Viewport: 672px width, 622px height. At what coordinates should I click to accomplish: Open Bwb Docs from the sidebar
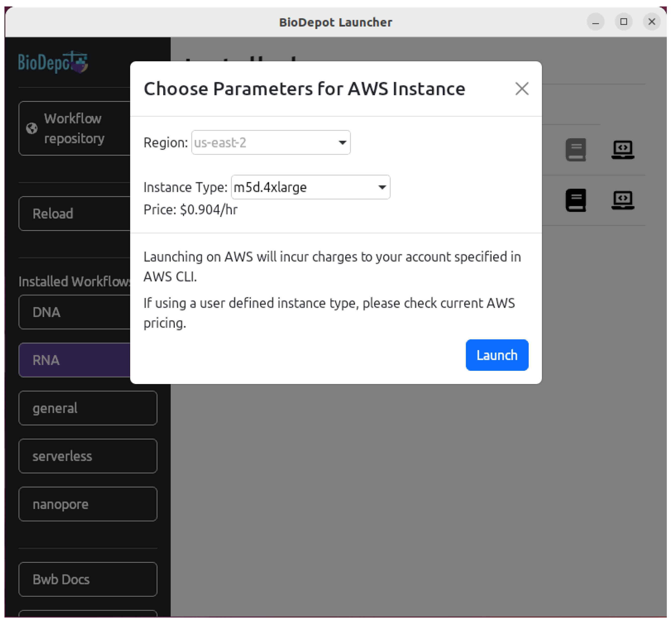coord(61,580)
